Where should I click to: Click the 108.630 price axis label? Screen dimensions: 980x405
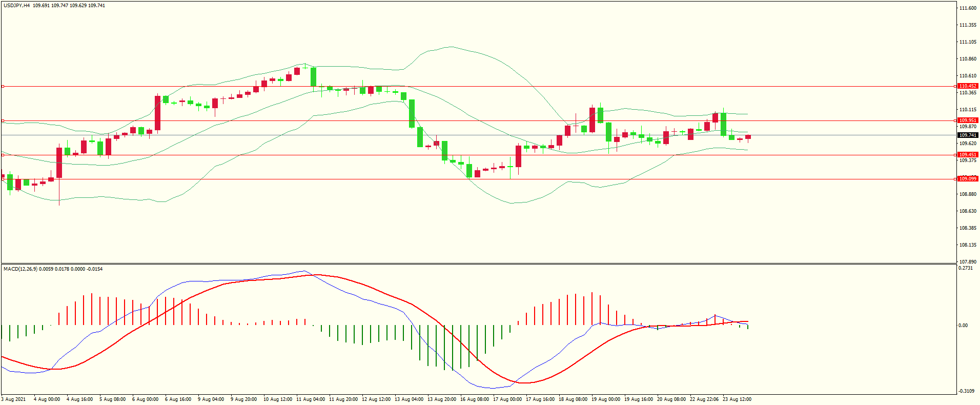[968, 211]
